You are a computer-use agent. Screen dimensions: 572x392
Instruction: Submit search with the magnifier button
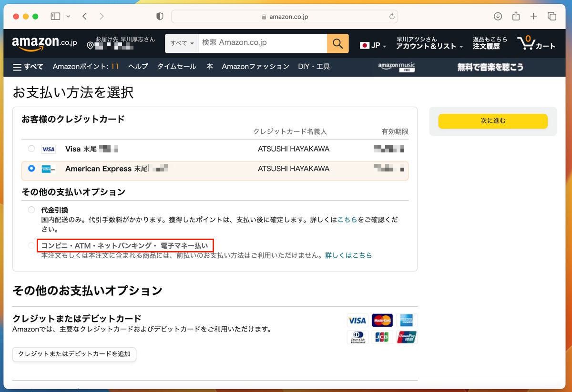point(338,43)
